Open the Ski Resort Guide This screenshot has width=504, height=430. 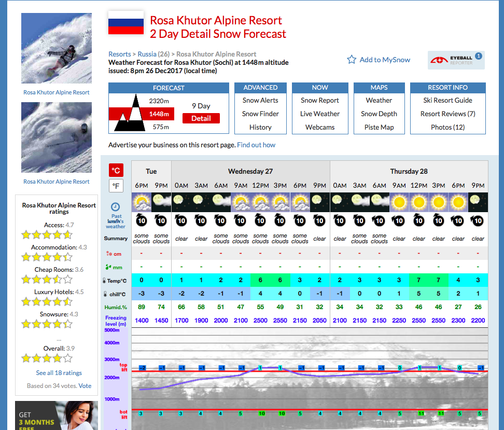(x=448, y=100)
